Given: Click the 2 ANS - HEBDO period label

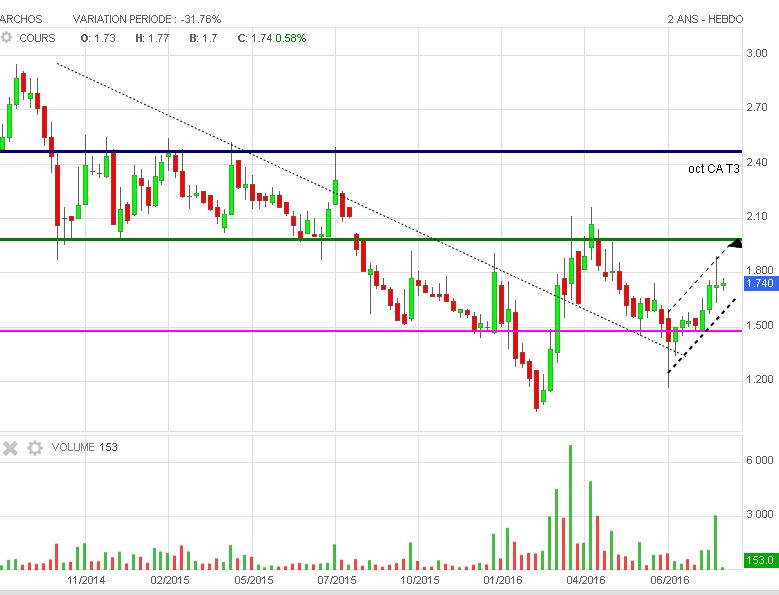Looking at the screenshot, I should pos(705,19).
